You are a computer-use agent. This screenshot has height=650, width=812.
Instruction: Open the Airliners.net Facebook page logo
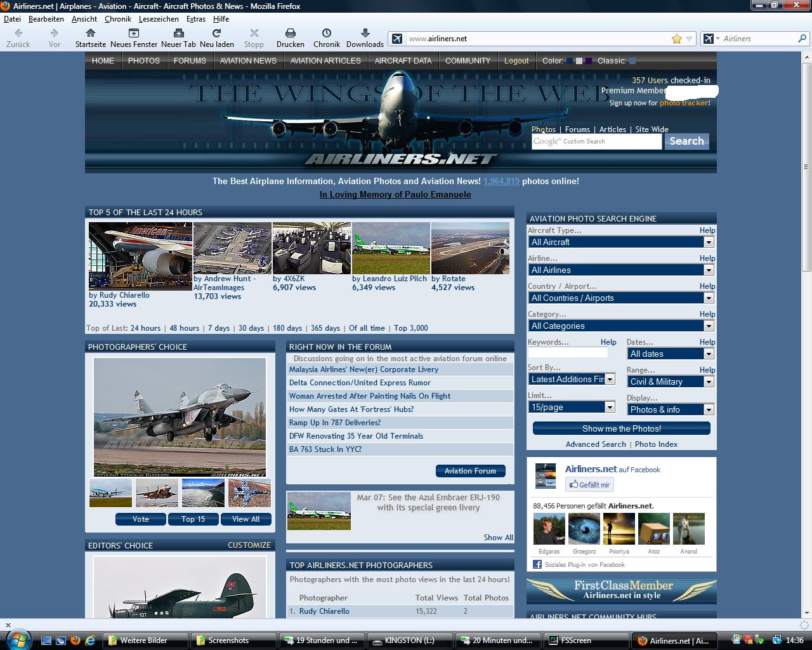pos(546,475)
